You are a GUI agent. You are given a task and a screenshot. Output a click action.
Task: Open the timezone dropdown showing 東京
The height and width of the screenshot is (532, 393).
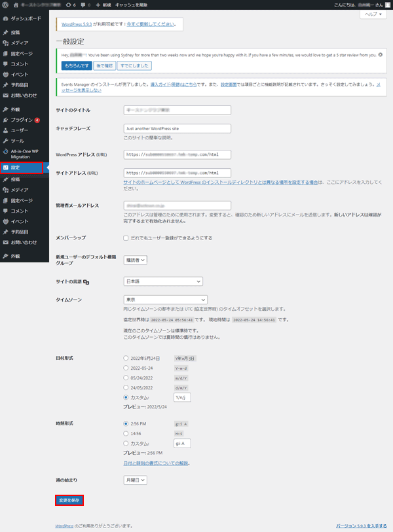click(165, 299)
